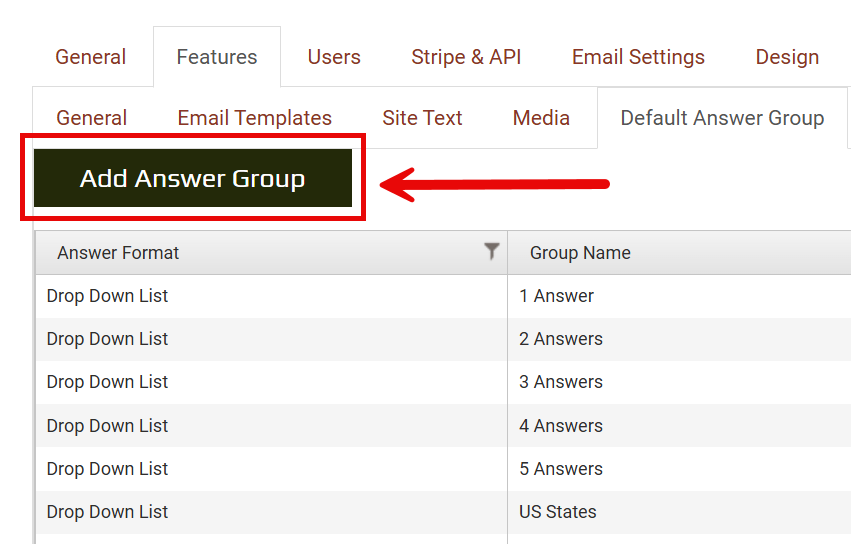Click the '3 Answers' group name cell

pyautogui.click(x=560, y=382)
